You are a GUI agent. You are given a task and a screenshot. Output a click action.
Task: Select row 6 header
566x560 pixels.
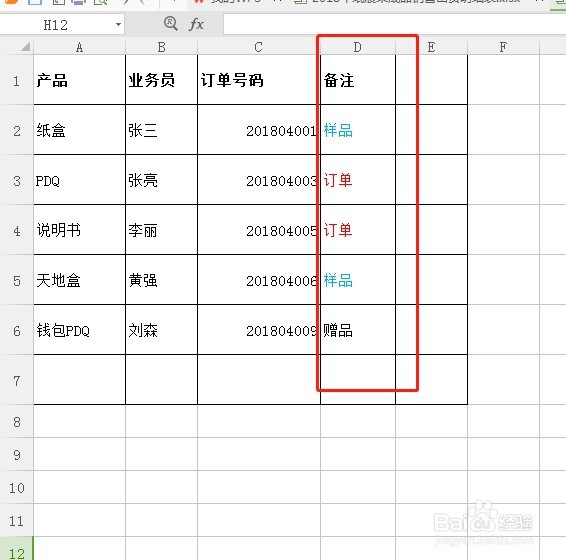point(17,330)
